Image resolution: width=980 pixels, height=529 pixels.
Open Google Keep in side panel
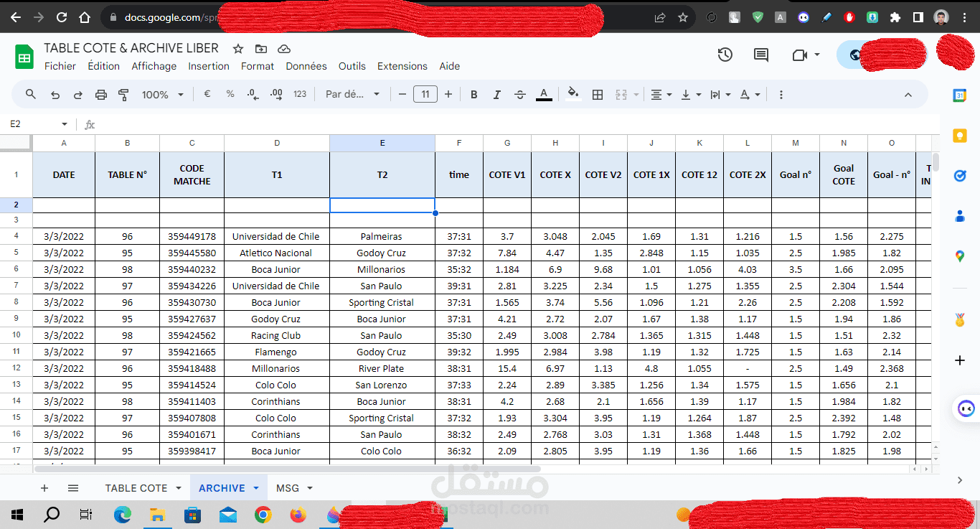coord(960,135)
